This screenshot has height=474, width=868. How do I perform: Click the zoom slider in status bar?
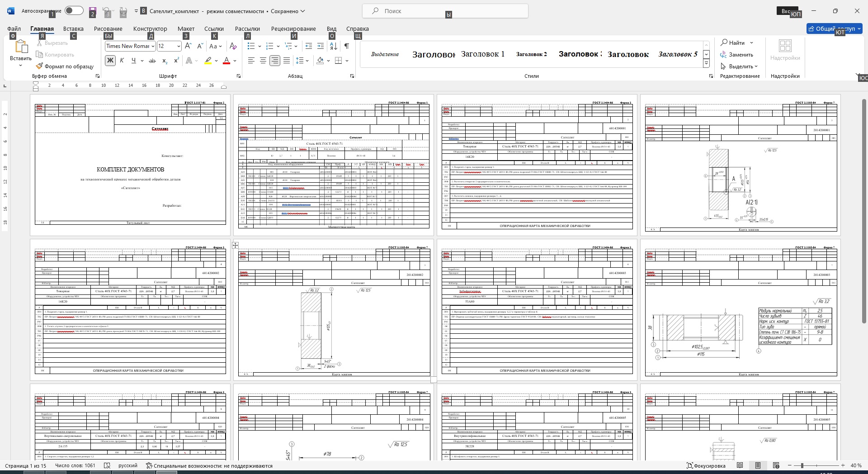point(802,465)
